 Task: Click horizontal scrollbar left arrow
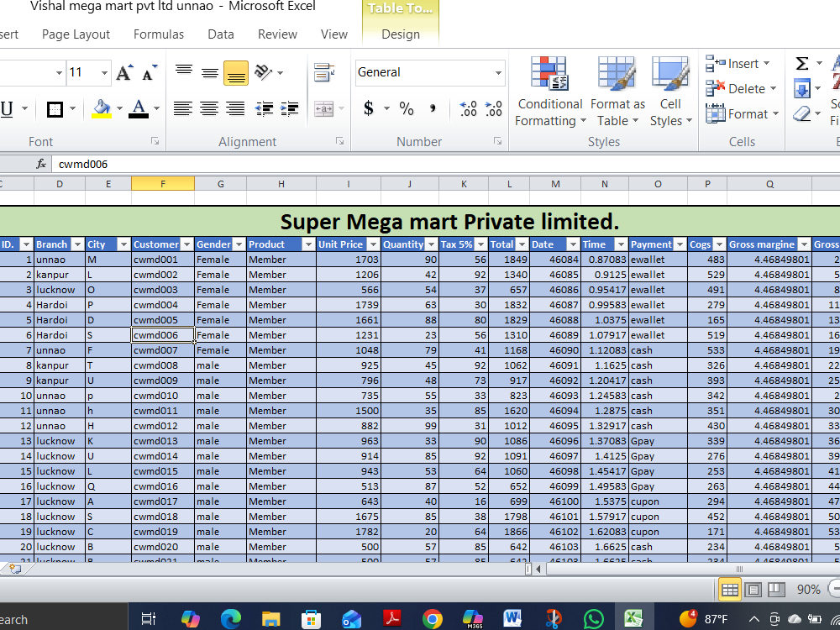coord(538,569)
